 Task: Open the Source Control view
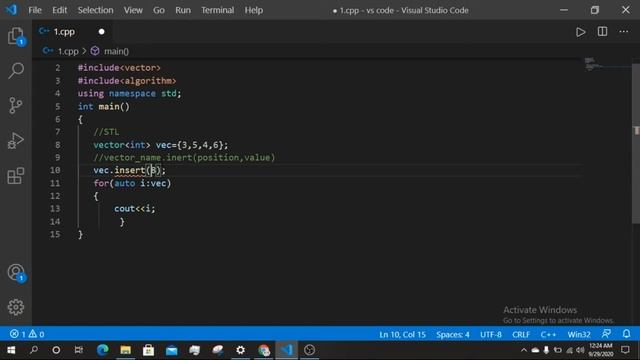click(16, 105)
